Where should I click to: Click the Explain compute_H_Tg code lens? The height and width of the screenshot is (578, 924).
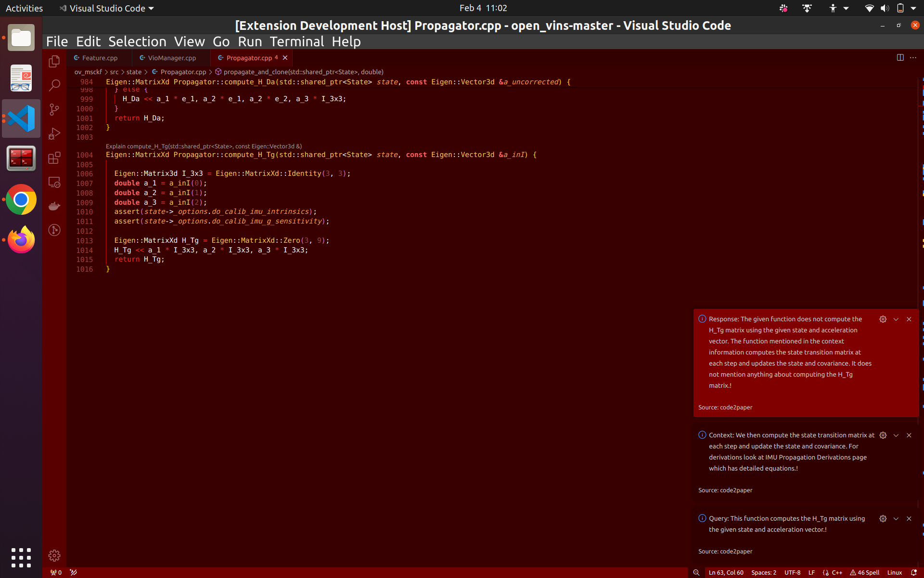(x=204, y=146)
